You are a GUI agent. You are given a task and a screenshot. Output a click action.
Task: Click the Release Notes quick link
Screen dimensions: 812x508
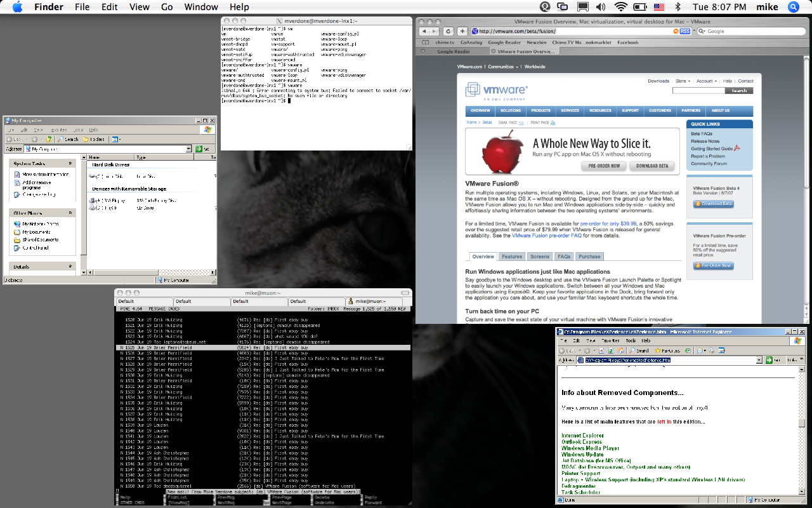(x=705, y=141)
